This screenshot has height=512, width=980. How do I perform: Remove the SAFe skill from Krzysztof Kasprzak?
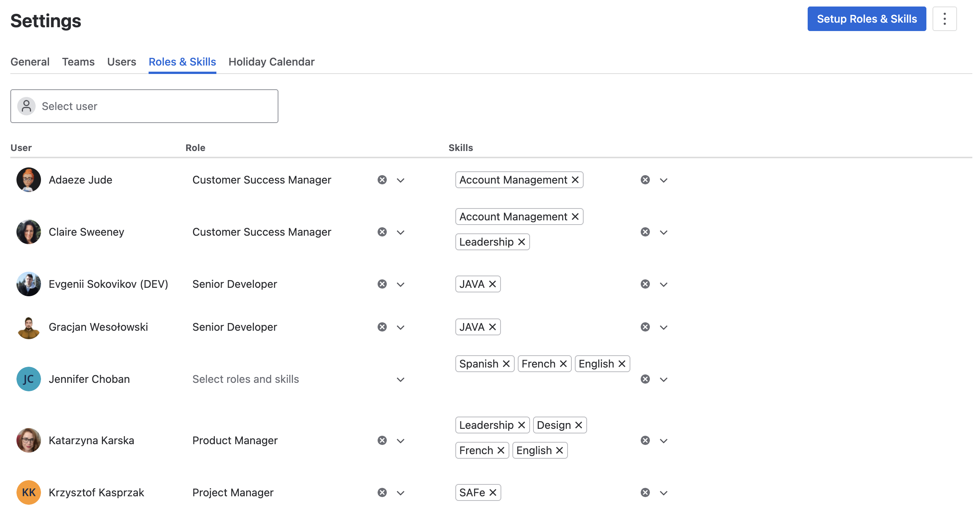[493, 492]
